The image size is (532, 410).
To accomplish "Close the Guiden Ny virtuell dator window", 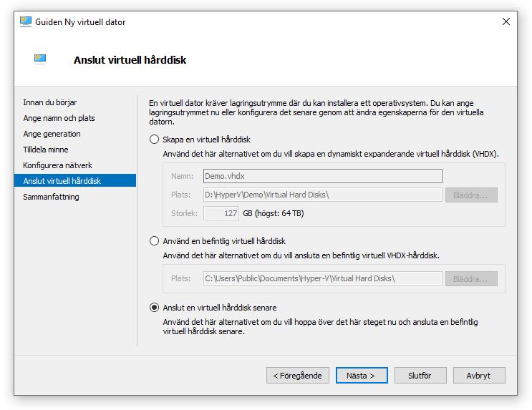I will click(x=506, y=21).
